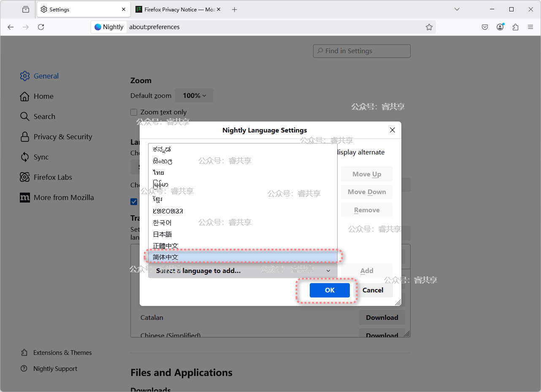Click Cancel in the language dialog
This screenshot has width=541, height=392.
(x=373, y=290)
